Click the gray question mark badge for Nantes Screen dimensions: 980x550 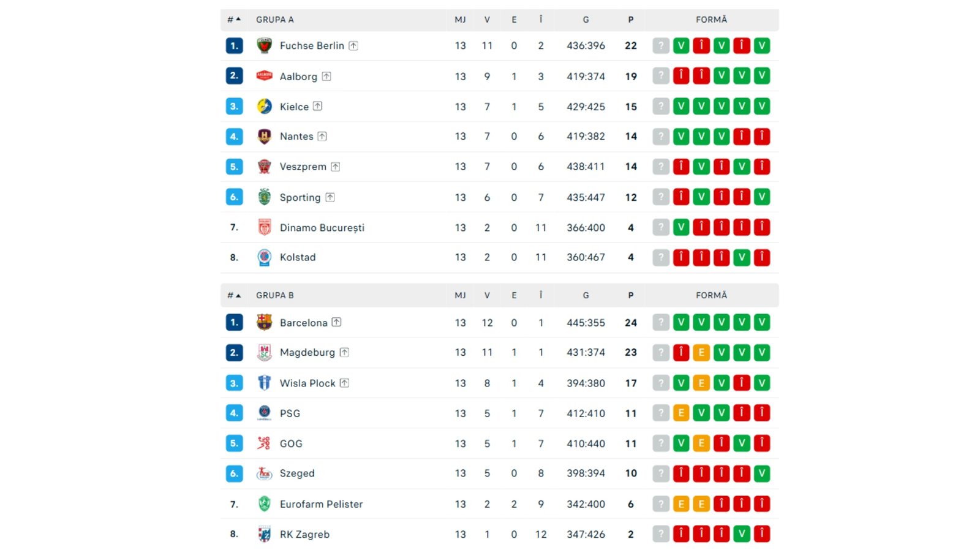(x=660, y=137)
